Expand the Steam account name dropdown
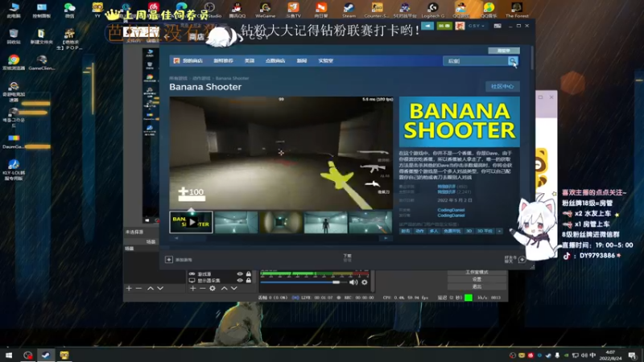This screenshot has height=362, width=644. pos(477,26)
